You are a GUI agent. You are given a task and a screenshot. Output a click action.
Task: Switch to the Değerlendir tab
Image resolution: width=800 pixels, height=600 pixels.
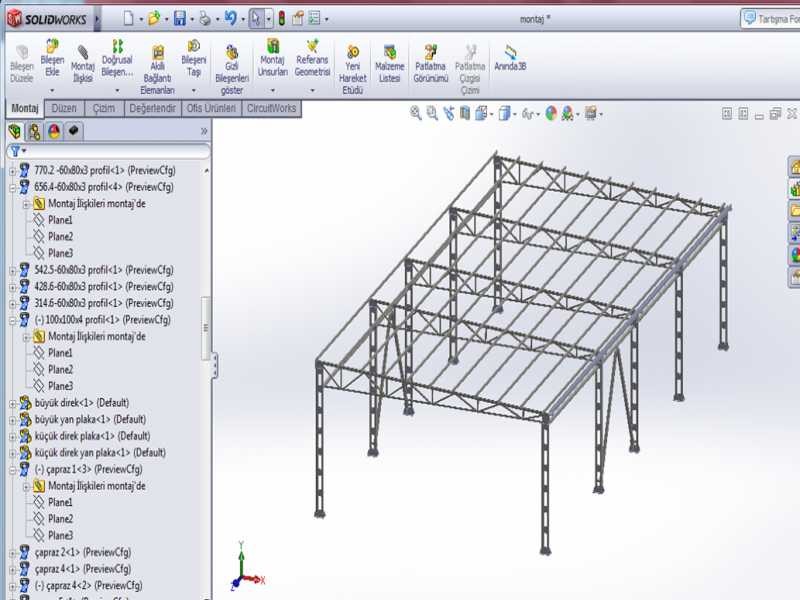153,108
